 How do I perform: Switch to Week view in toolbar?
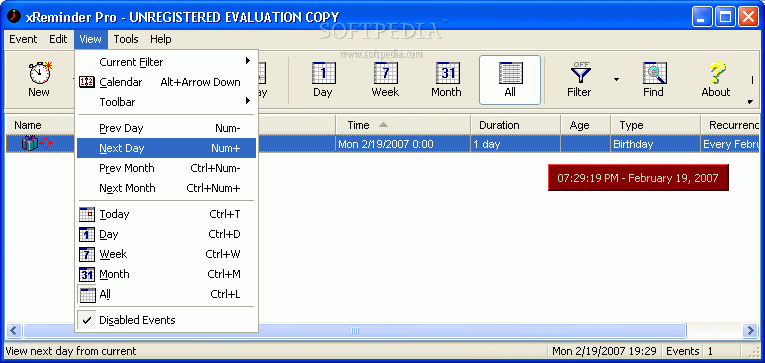pos(385,80)
